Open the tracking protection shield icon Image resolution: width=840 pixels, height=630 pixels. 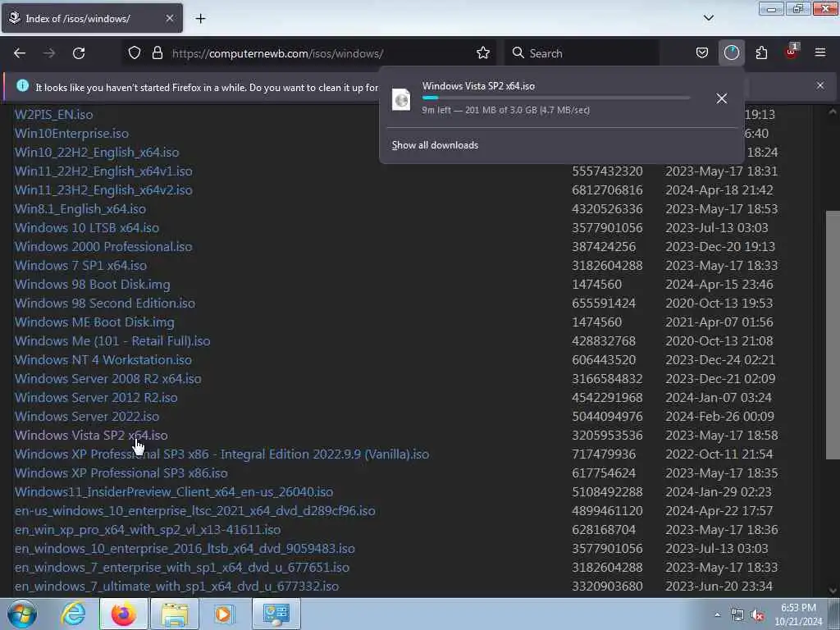coord(135,53)
